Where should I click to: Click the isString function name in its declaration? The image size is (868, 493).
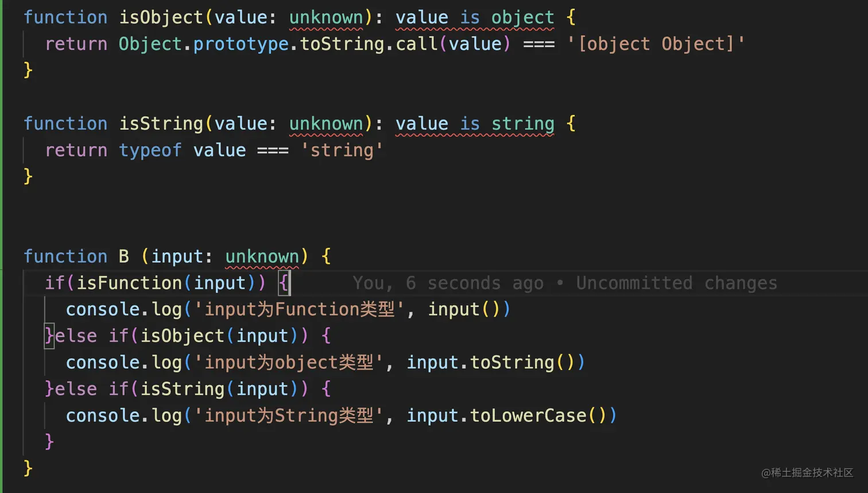coord(161,124)
